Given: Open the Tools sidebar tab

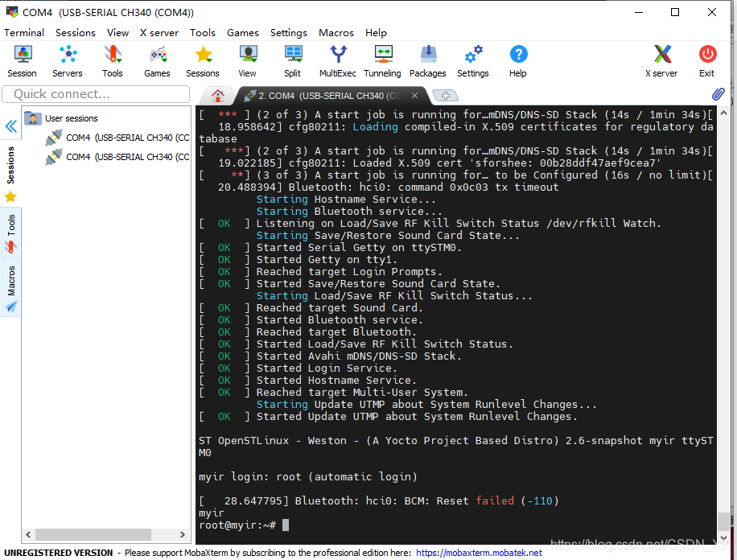Looking at the screenshot, I should (x=10, y=233).
